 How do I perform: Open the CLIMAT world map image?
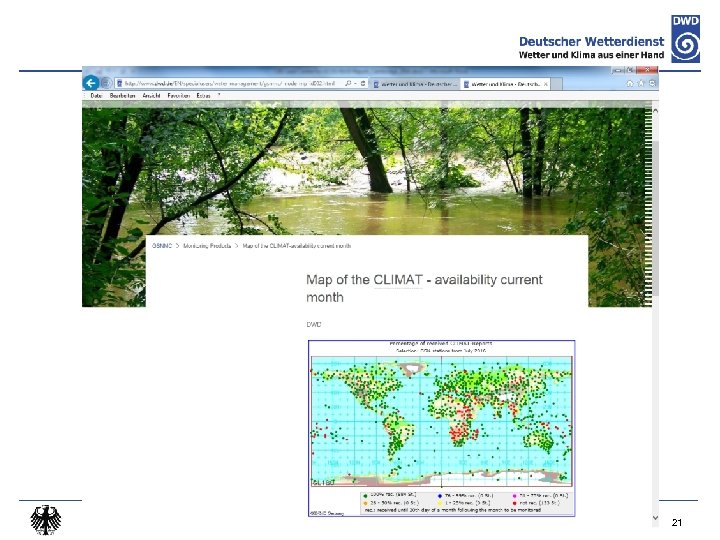441,428
